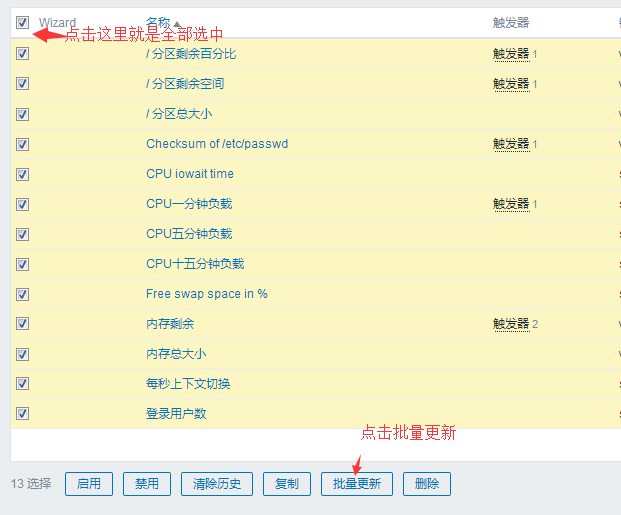Open the 触发器 link for 内存剩余
621x515 pixels.
tap(511, 324)
